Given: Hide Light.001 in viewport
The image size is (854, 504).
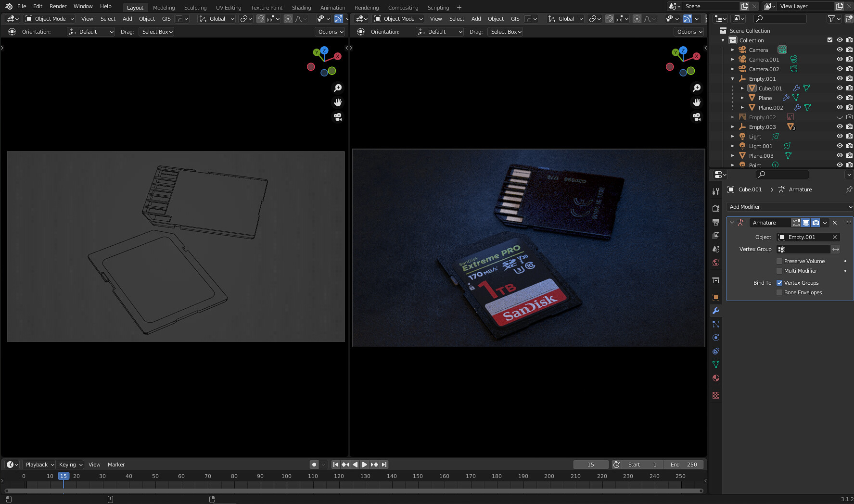Looking at the screenshot, I should pyautogui.click(x=840, y=146).
